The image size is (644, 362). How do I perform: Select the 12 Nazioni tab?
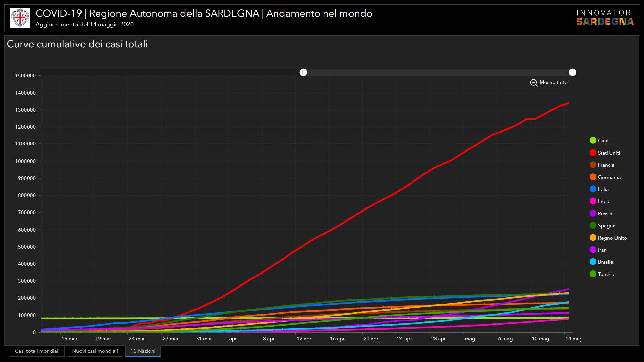click(x=143, y=351)
